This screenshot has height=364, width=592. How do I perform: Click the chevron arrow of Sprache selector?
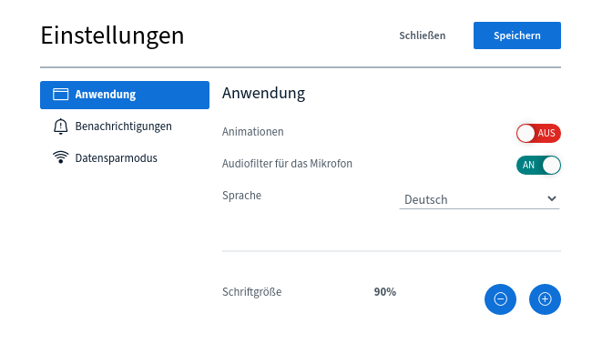(552, 198)
